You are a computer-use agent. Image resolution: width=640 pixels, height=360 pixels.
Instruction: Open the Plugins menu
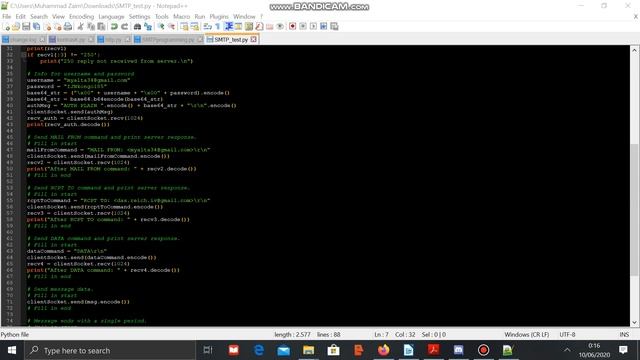click(219, 17)
